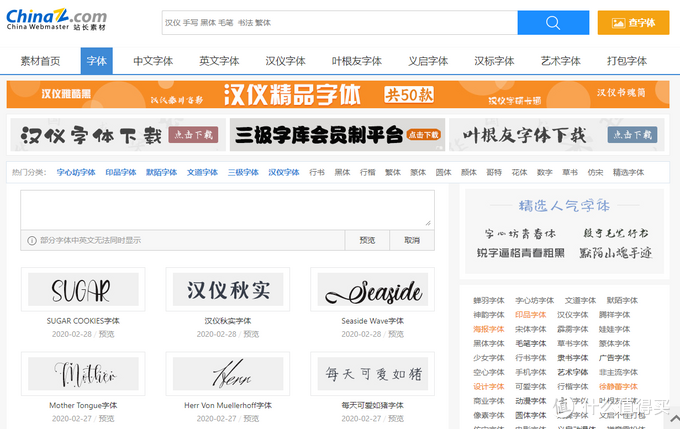The height and width of the screenshot is (429, 680).
Task: Click the ChinaZ.com site logo
Action: tap(56, 20)
